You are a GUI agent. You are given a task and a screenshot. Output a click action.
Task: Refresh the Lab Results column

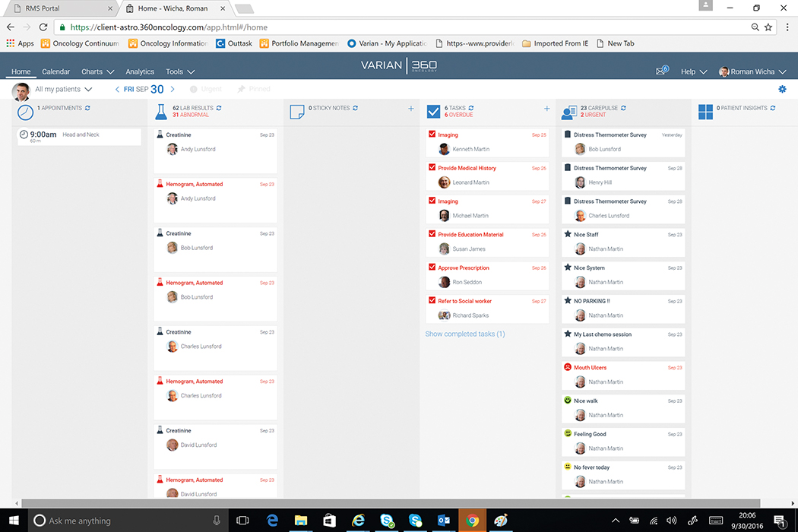(x=219, y=108)
